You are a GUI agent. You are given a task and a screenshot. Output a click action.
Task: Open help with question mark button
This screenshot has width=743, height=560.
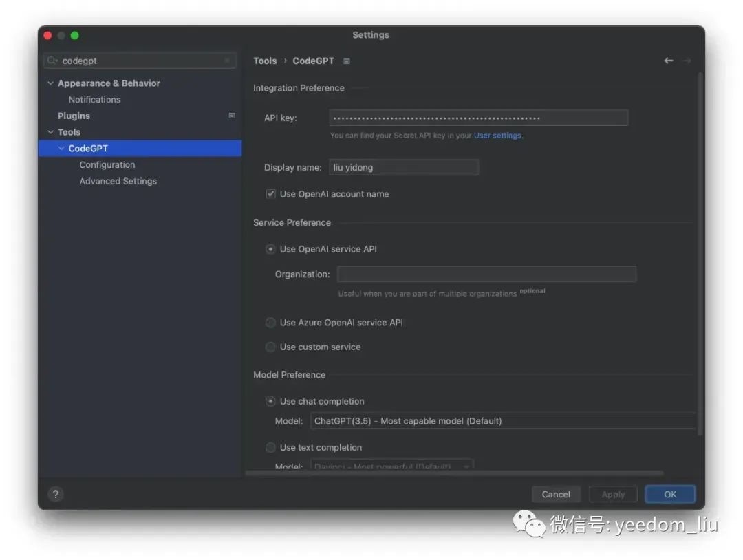(56, 494)
